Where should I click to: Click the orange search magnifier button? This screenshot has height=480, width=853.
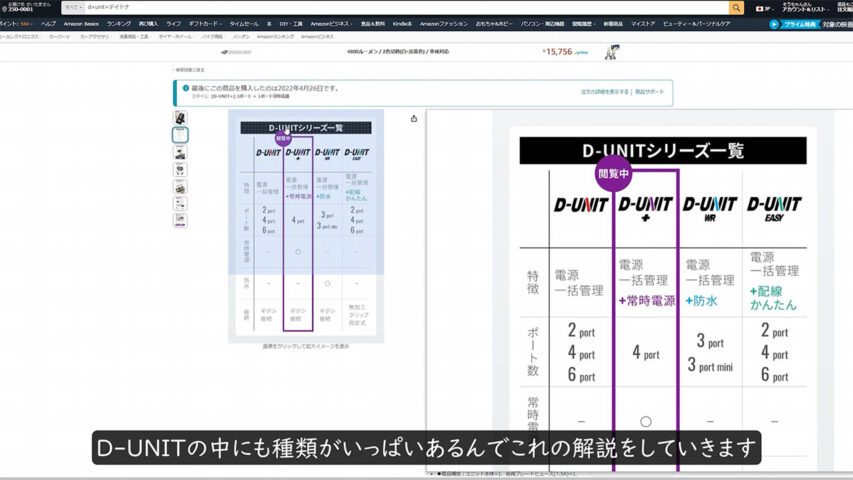tap(736, 8)
